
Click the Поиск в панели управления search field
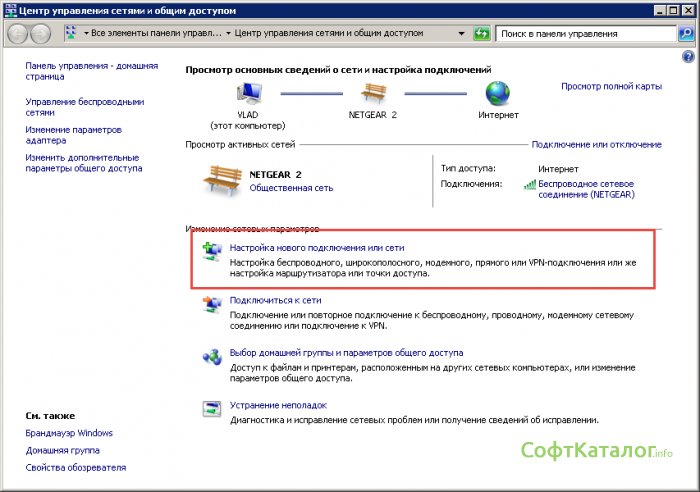point(585,33)
